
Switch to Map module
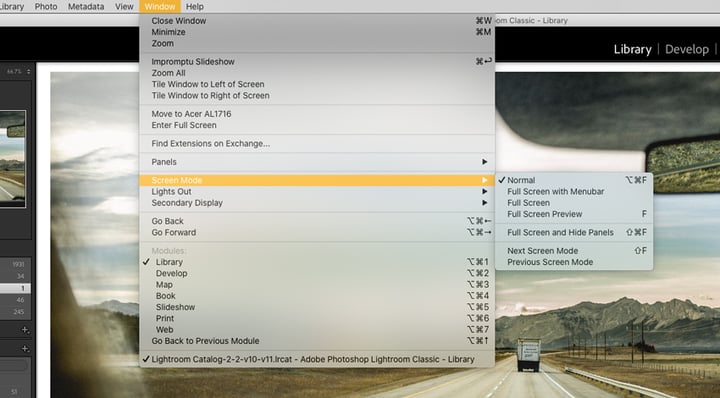click(x=317, y=285)
